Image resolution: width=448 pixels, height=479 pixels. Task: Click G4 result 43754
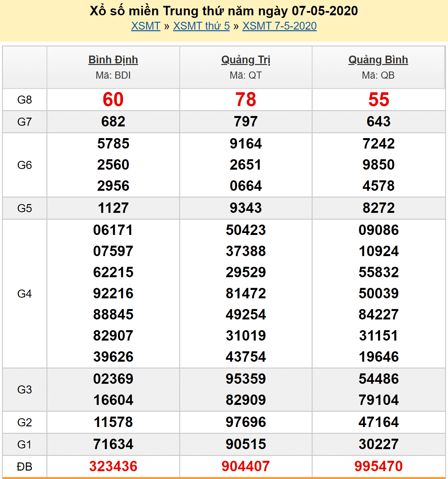click(x=246, y=357)
